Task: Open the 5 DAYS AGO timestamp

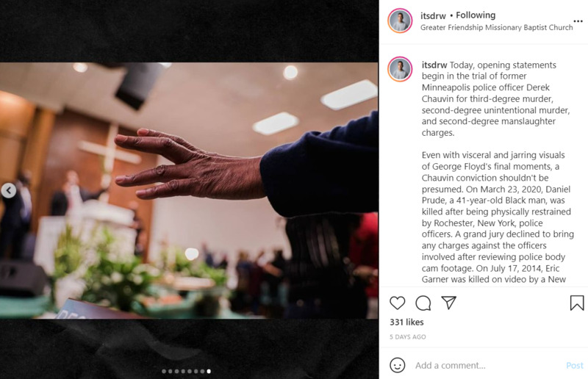Action: click(408, 337)
